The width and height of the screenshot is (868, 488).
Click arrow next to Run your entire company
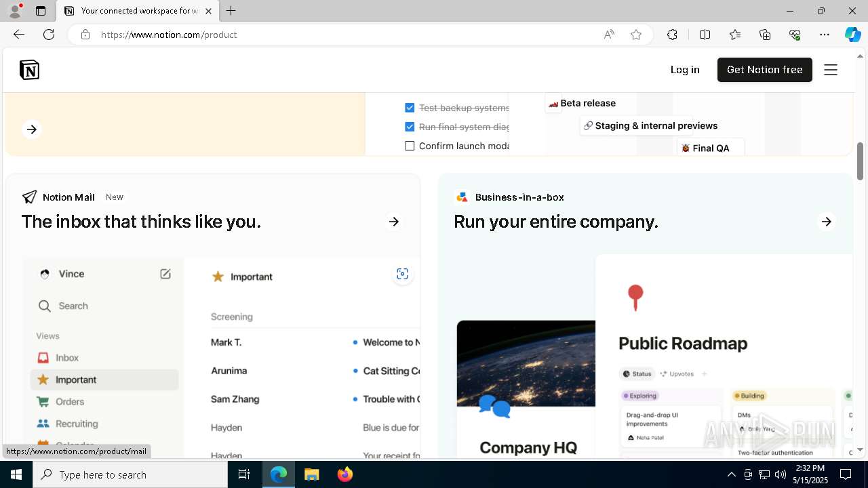(x=826, y=222)
